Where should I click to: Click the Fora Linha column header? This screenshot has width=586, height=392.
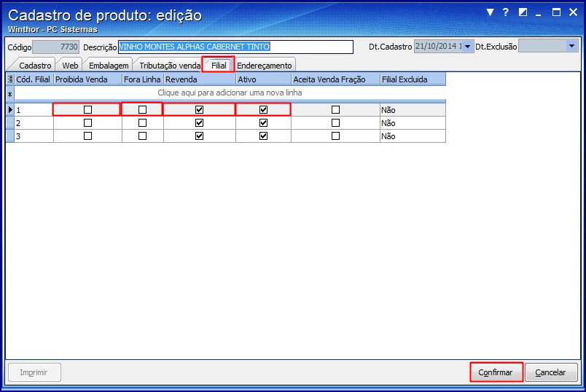pyautogui.click(x=143, y=79)
